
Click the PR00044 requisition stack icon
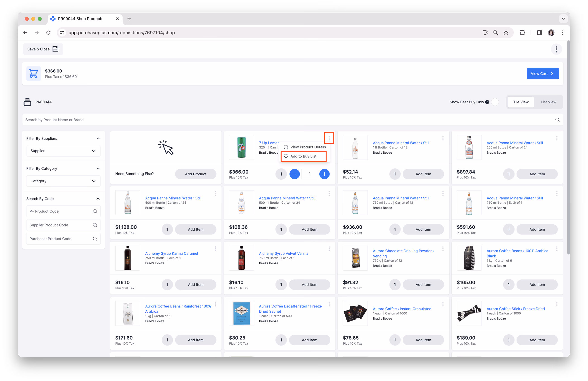click(x=27, y=102)
